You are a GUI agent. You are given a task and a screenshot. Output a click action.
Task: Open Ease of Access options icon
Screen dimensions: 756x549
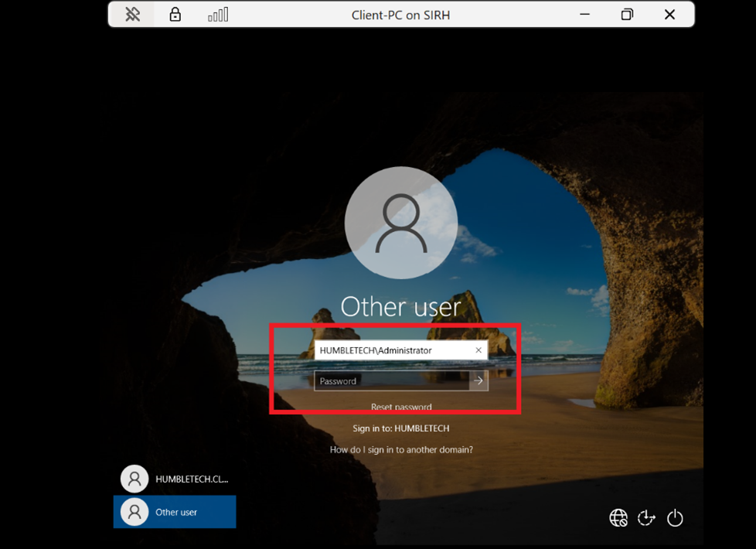646,517
